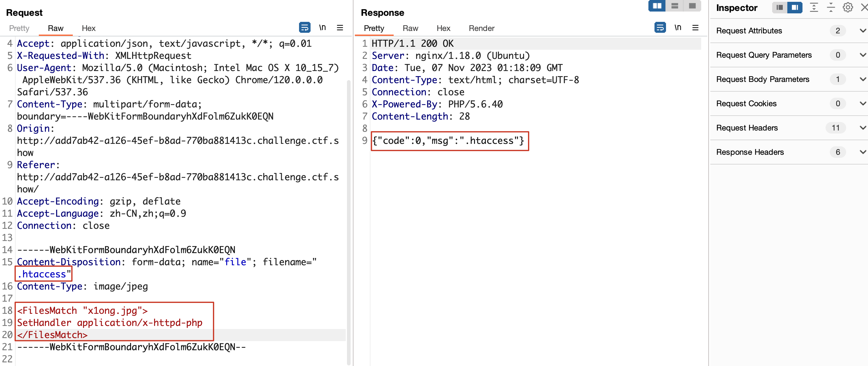Click the Request Headers count badge 11
Image resolution: width=868 pixels, height=366 pixels.
835,128
